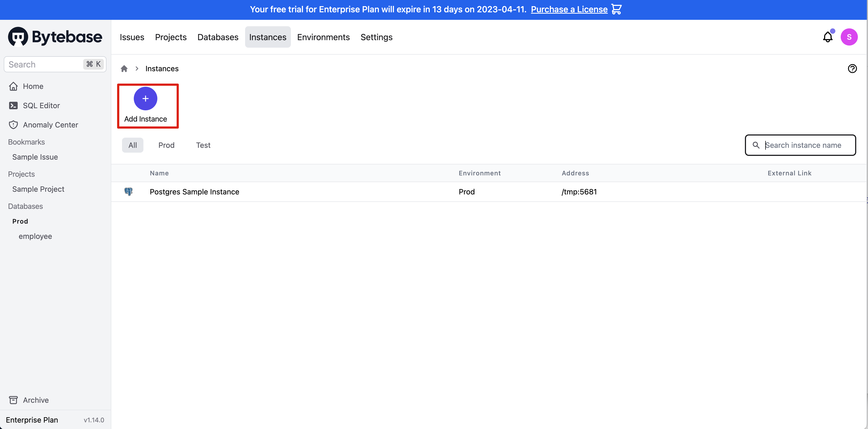868x429 pixels.
Task: Click the Add Instance plus button
Action: 145,99
